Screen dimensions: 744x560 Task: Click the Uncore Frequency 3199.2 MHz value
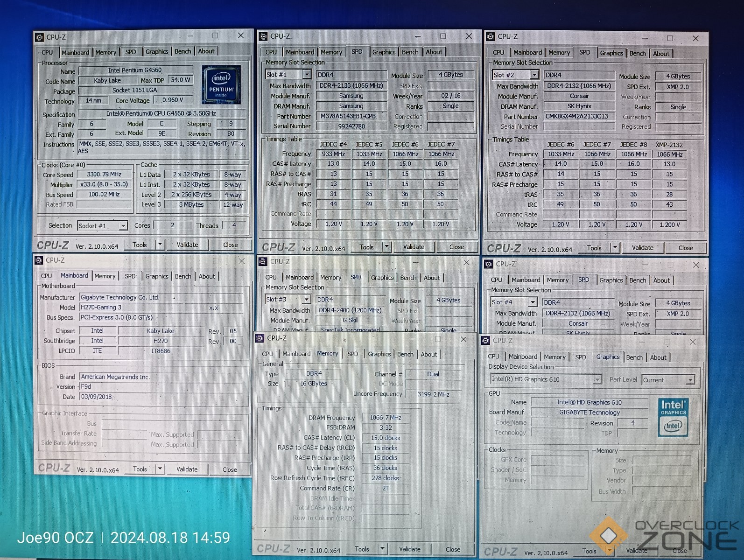click(x=434, y=394)
